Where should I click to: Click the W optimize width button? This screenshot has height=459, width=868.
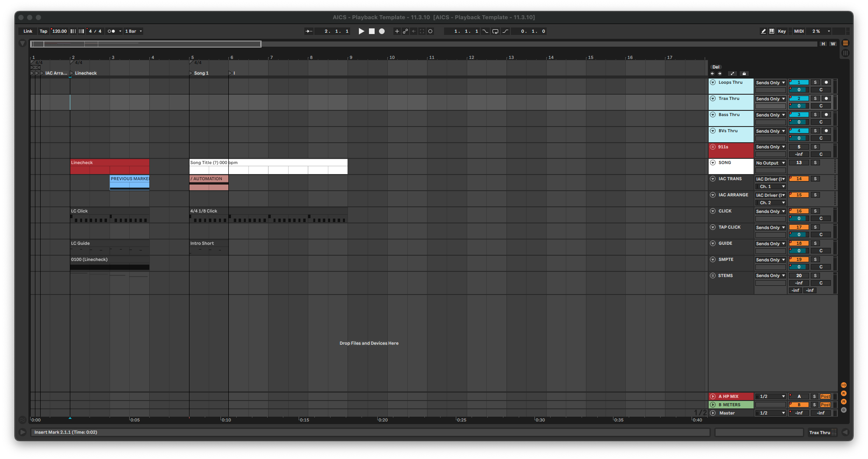[x=833, y=44]
